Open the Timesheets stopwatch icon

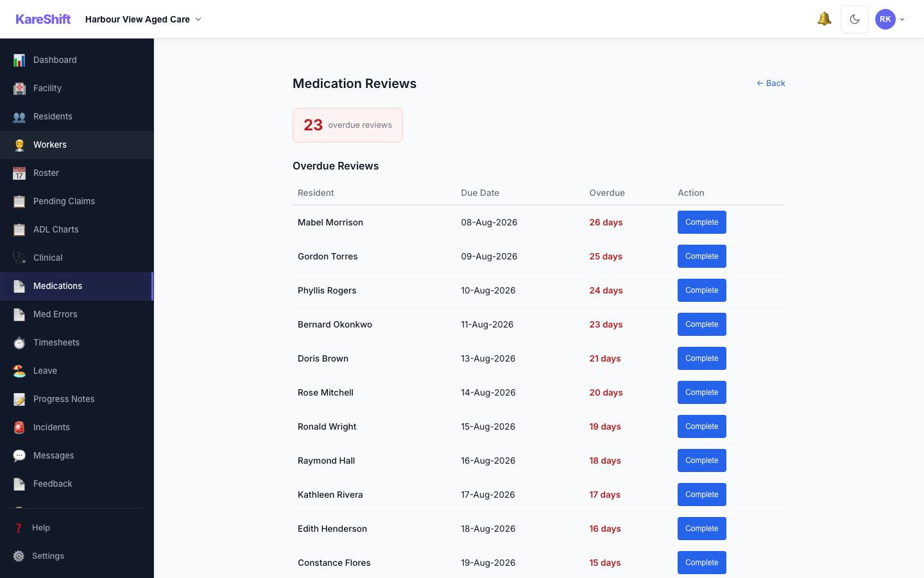(19, 342)
